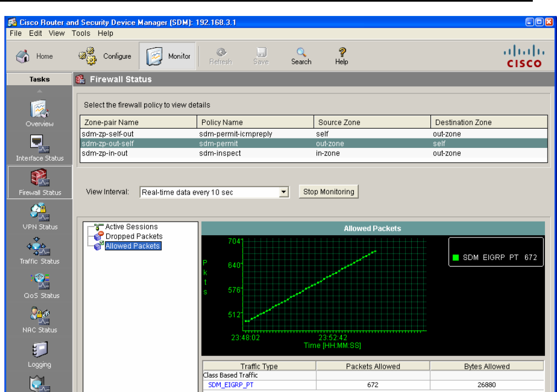Click the Source Zone column header
Image resolution: width=557 pixels, height=392 pixels.
click(x=372, y=122)
